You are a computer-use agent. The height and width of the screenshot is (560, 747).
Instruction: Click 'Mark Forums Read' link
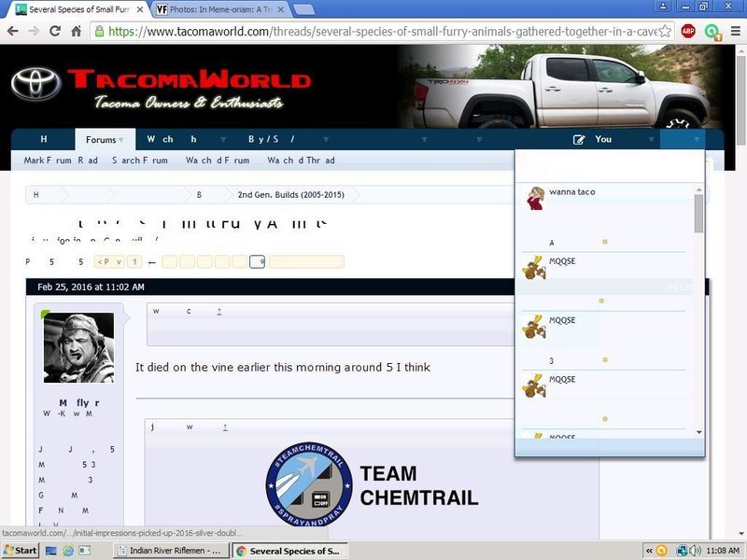tap(61, 161)
